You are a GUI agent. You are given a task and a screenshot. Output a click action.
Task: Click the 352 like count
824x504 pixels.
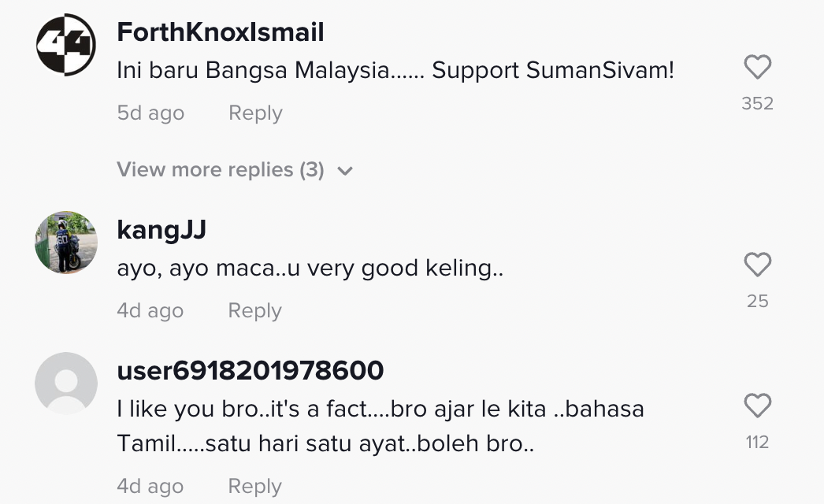[x=757, y=103]
